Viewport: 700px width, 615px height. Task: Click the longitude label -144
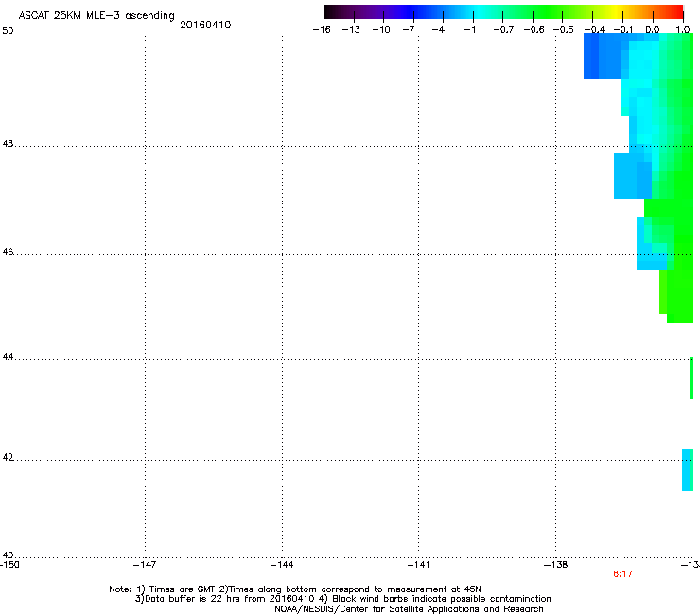(x=282, y=565)
